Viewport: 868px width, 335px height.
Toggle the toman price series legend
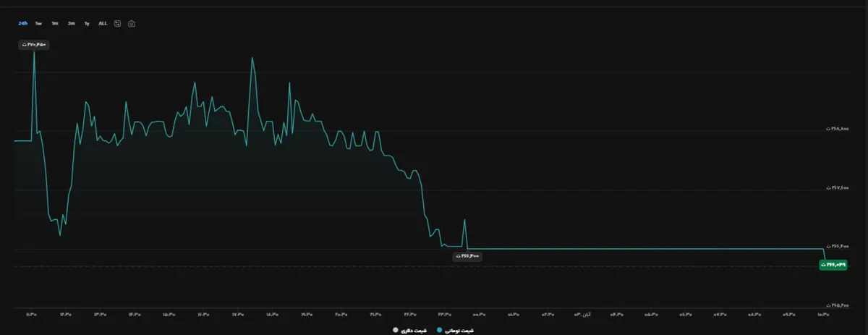459,329
